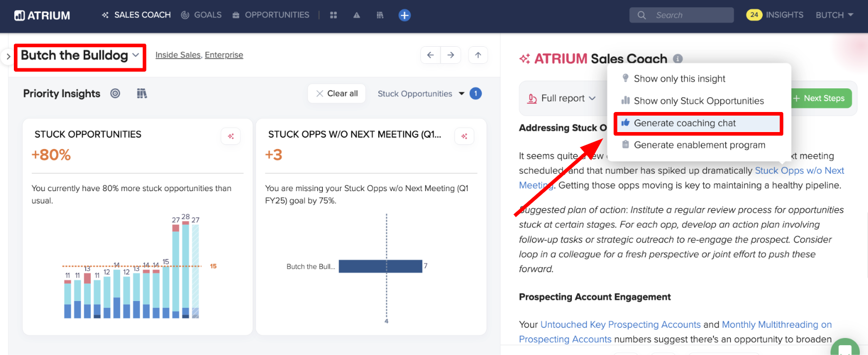The width and height of the screenshot is (868, 355).
Task: Open the INSIGHTS link in header
Action: pos(785,15)
